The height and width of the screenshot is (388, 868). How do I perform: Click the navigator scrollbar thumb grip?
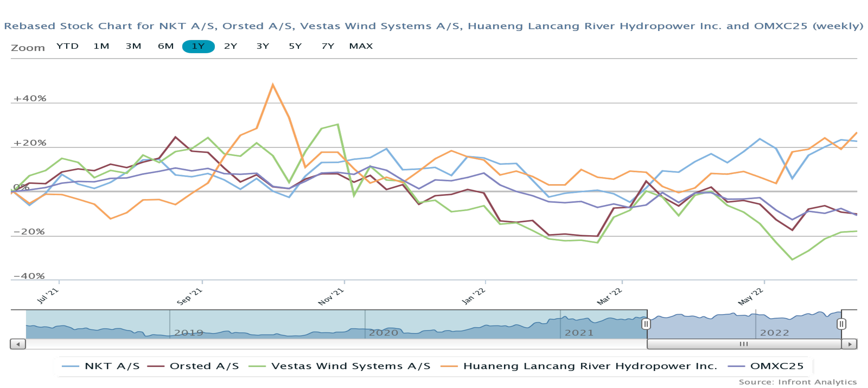coord(744,344)
